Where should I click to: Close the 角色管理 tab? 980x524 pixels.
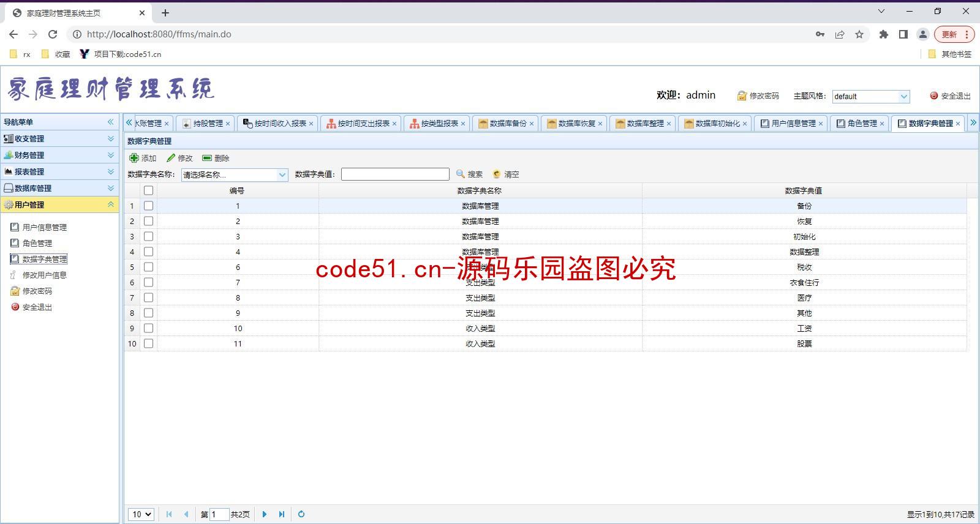click(882, 124)
